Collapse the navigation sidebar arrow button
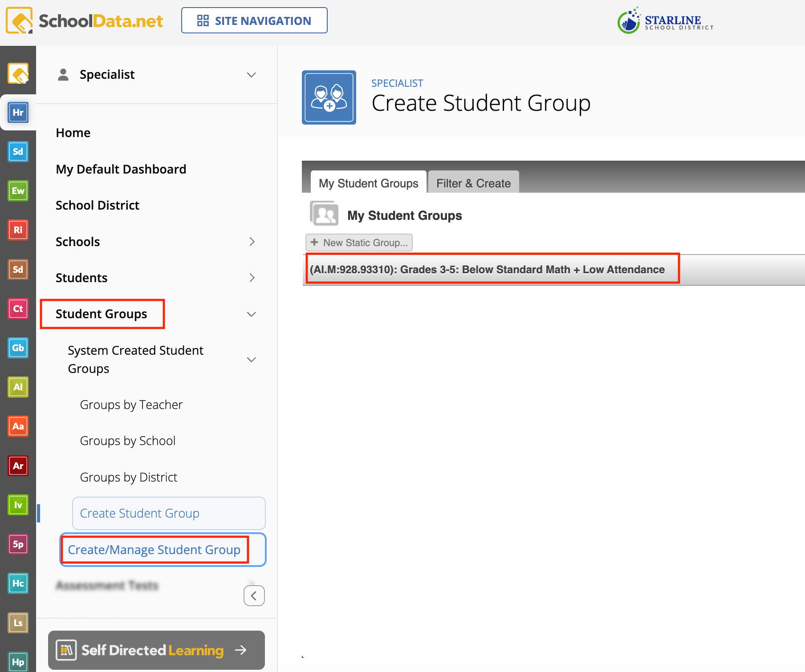This screenshot has width=805, height=672. click(254, 595)
